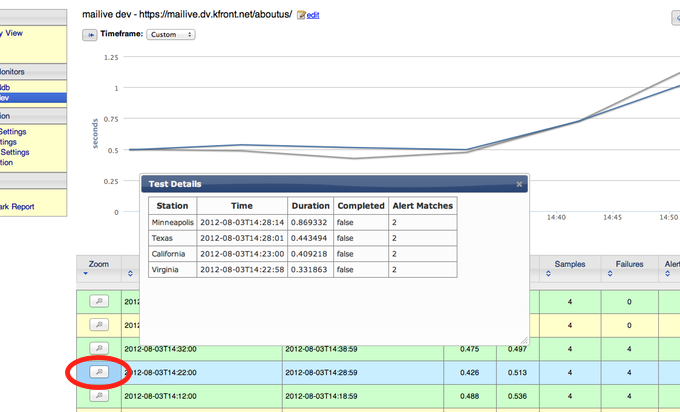Click the zoom magnifier in the second table row
680x412 pixels.
[x=98, y=324]
